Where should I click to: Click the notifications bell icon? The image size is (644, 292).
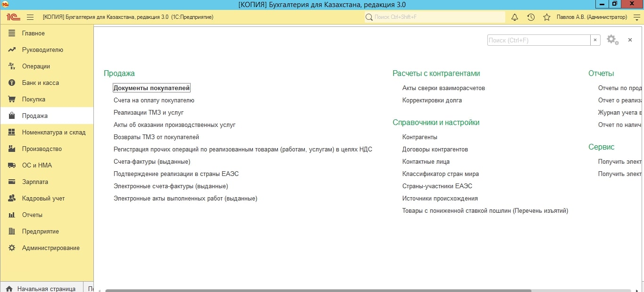point(515,17)
